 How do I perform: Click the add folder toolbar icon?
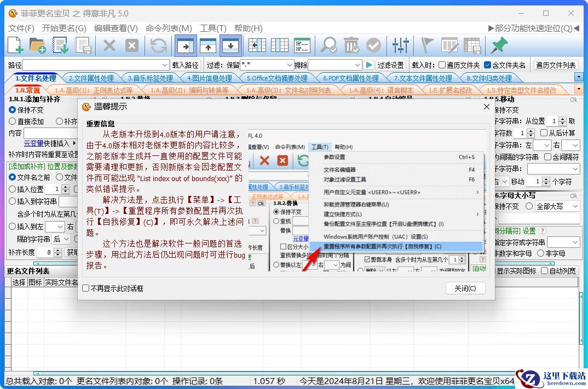37,46
